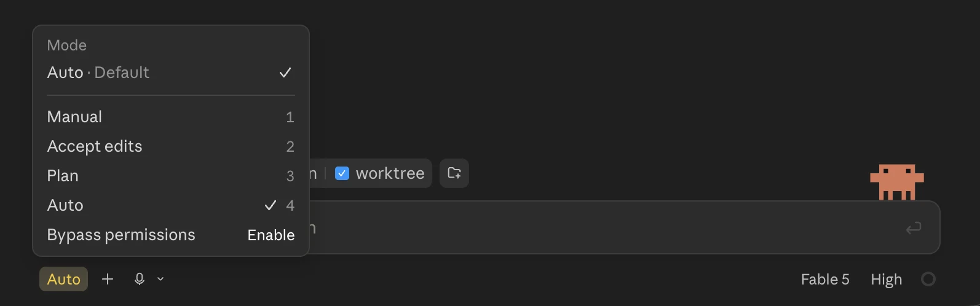This screenshot has height=306, width=980.
Task: Click the return arrow send icon
Action: click(914, 228)
